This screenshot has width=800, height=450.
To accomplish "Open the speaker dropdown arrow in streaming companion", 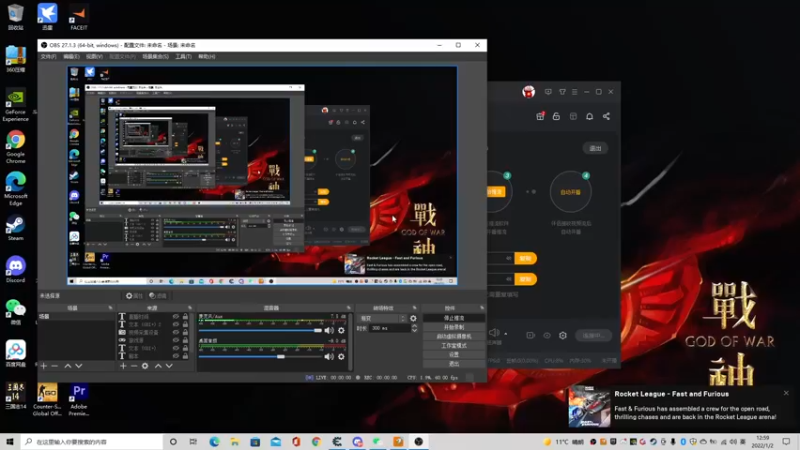I will (x=506, y=334).
